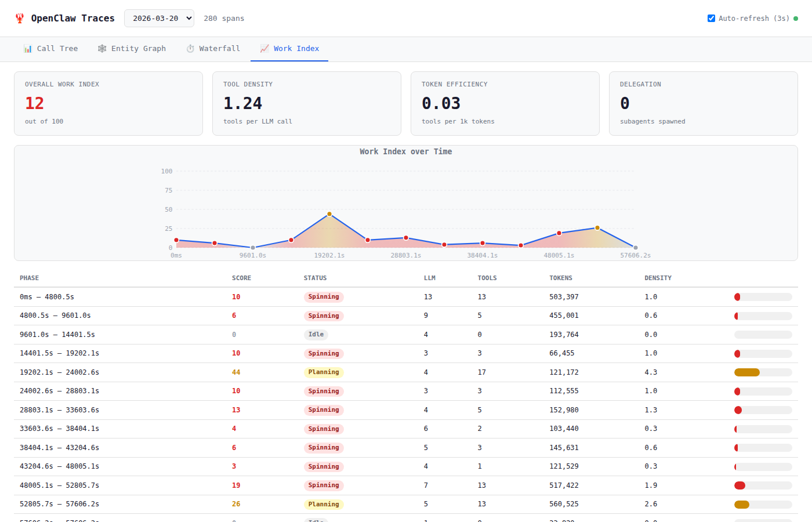Open the Entity Graph tab

132,49
